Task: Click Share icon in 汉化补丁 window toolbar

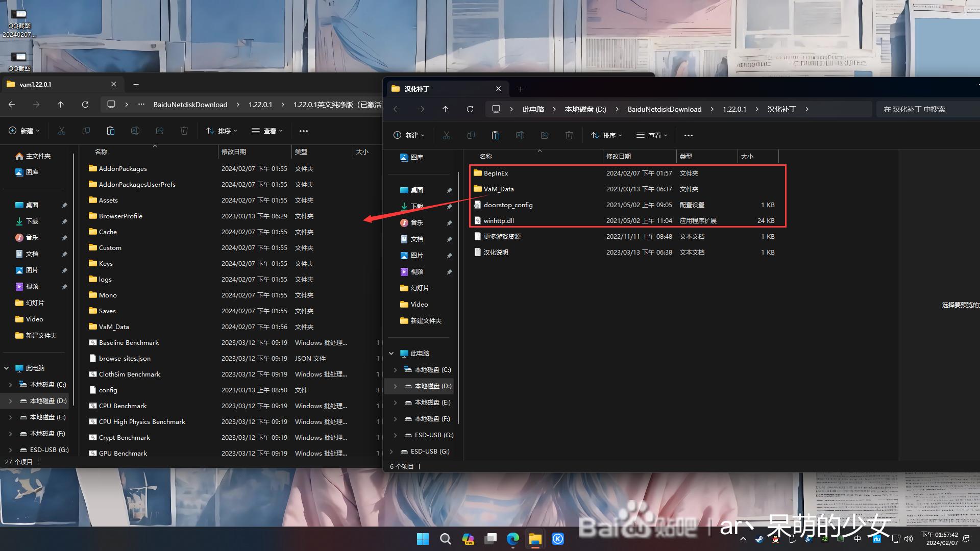Action: [x=545, y=135]
